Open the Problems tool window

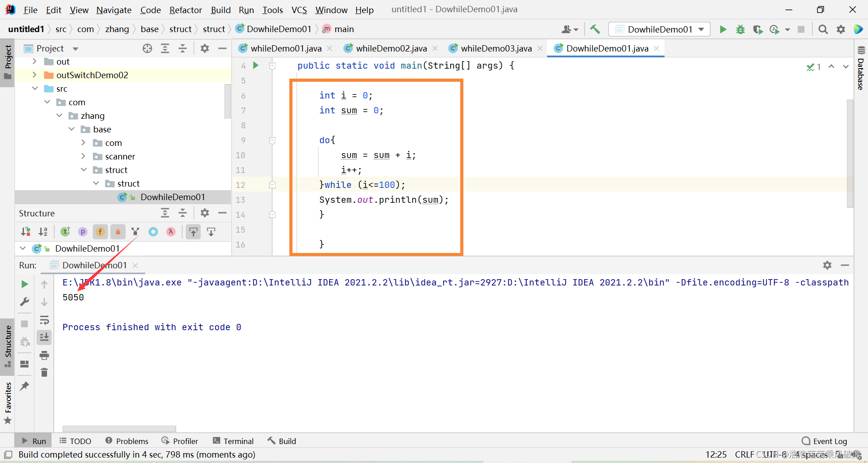[x=127, y=441]
